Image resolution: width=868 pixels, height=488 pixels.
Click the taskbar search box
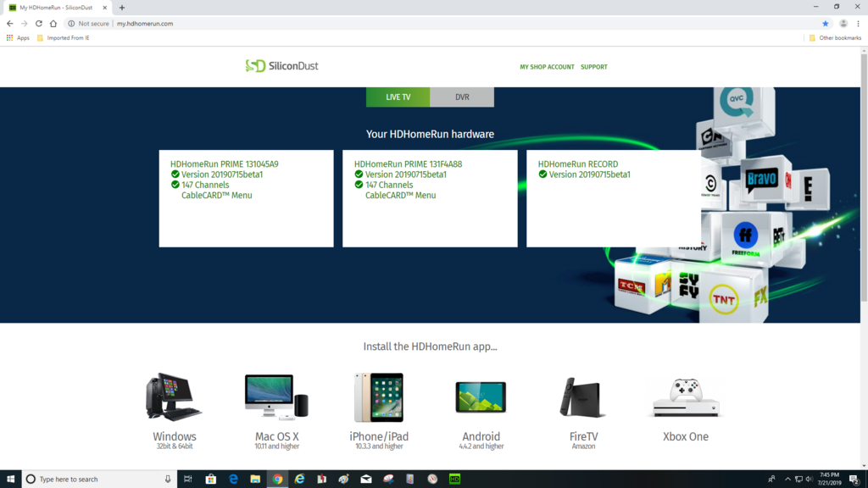(100, 480)
